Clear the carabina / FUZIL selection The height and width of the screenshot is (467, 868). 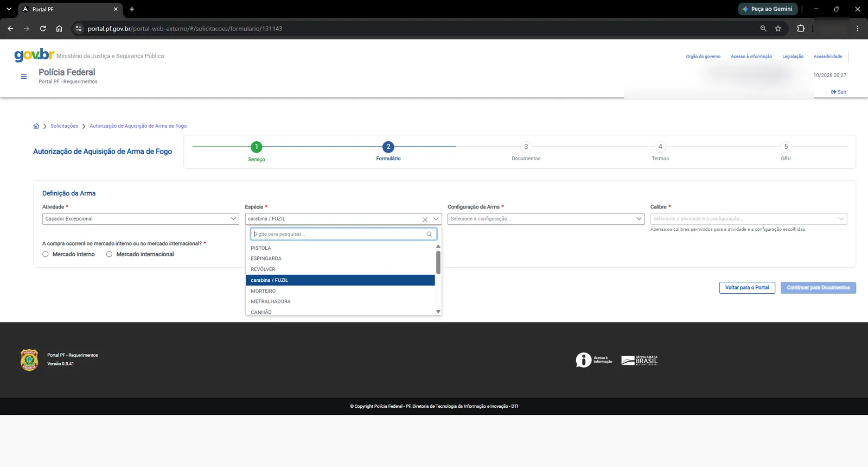[x=425, y=219]
